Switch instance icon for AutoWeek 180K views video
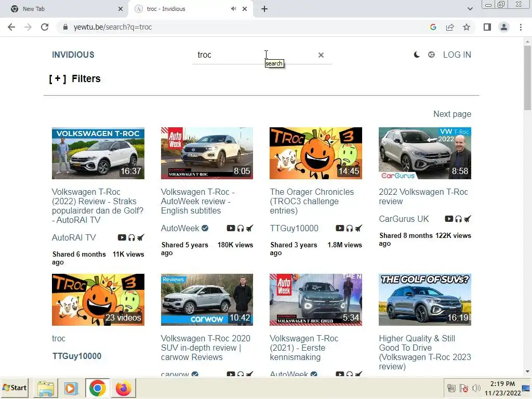The height and width of the screenshot is (399, 532). (249, 229)
